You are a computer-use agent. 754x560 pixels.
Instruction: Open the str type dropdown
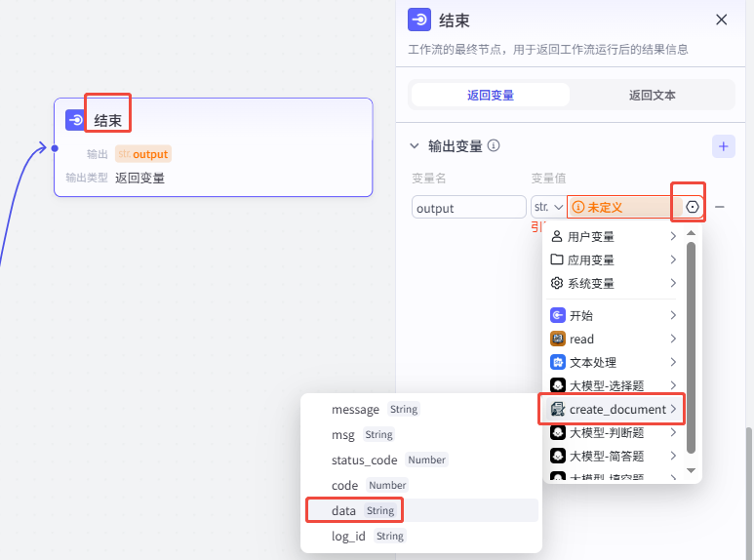547,207
